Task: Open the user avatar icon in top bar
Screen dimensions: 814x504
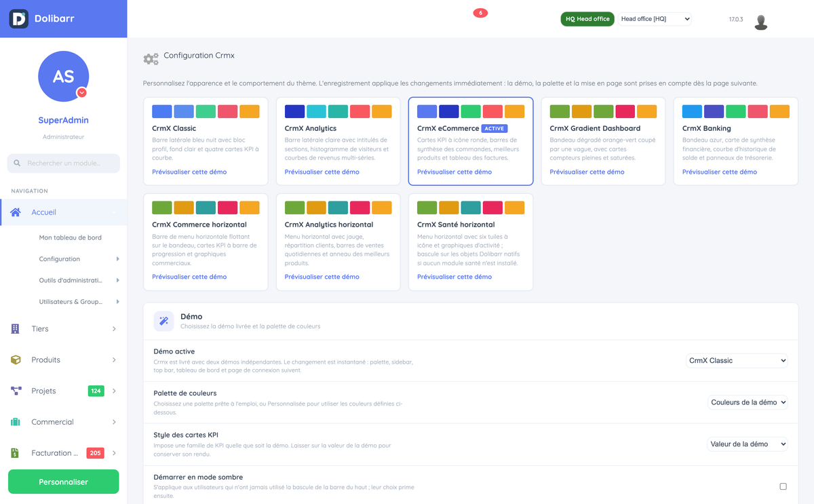Action: (761, 22)
